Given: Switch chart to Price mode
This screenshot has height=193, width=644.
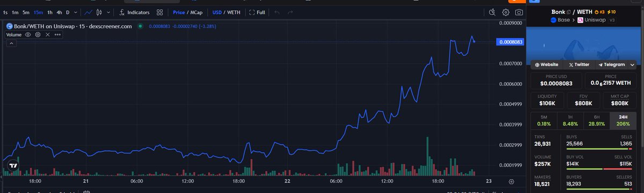Looking at the screenshot, I should point(178,12).
